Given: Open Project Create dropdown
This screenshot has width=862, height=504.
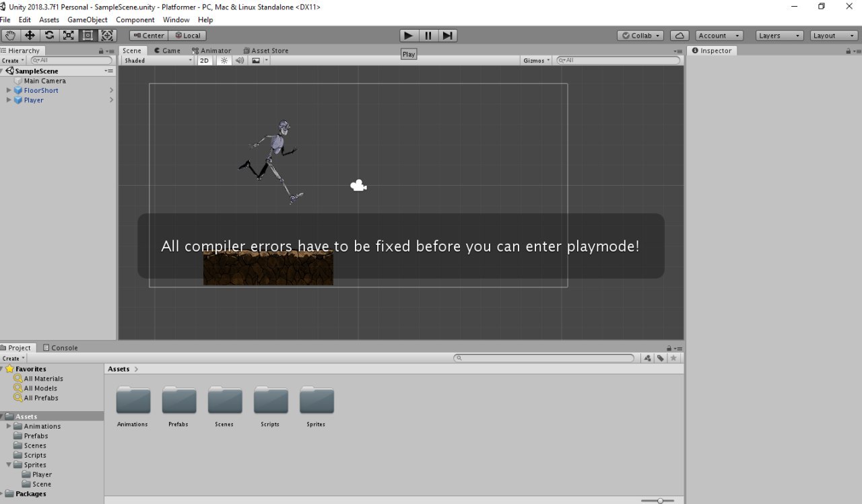Looking at the screenshot, I should click(x=13, y=359).
